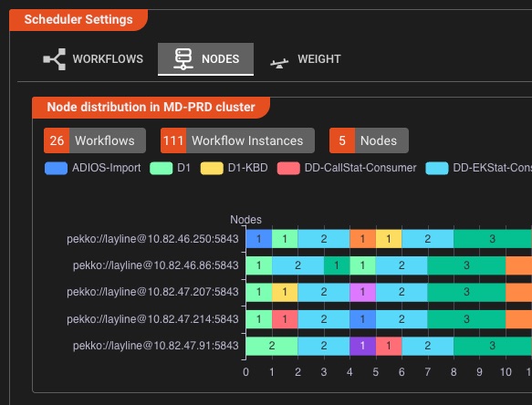Click the ADIOS-Import legend label

click(x=106, y=168)
